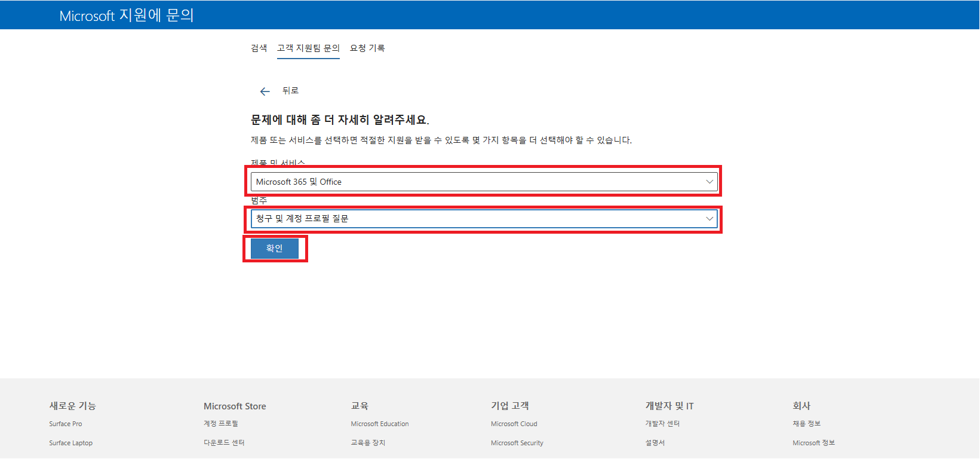Viewport: 980px width, 459px height.
Task: Open the Surface Pro footer link
Action: 66,424
